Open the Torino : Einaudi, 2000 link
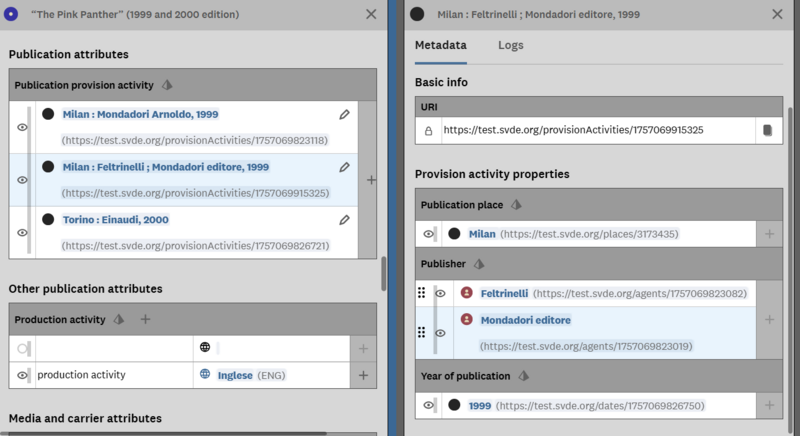The width and height of the screenshot is (800, 436). click(x=115, y=220)
